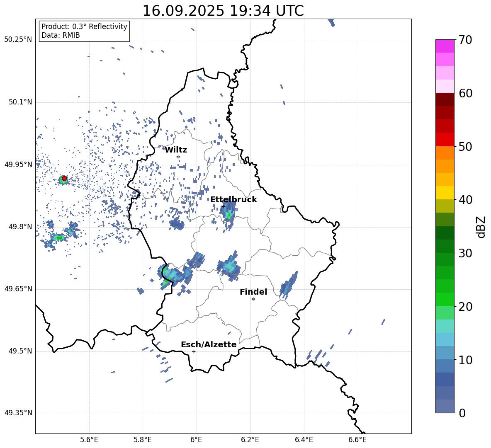Select the Ettelbruck city label
The image size is (491, 448).
click(x=233, y=200)
